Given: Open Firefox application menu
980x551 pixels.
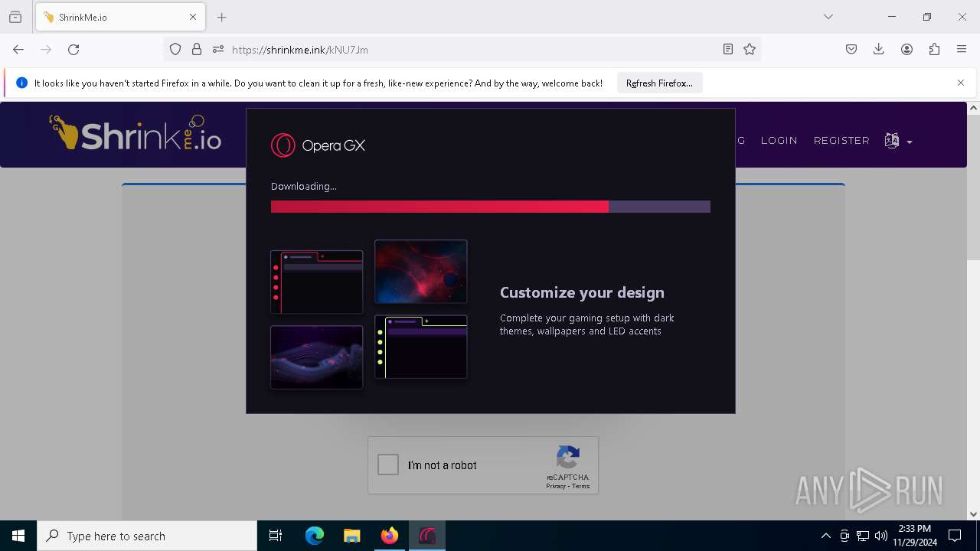Looking at the screenshot, I should pyautogui.click(x=962, y=49).
